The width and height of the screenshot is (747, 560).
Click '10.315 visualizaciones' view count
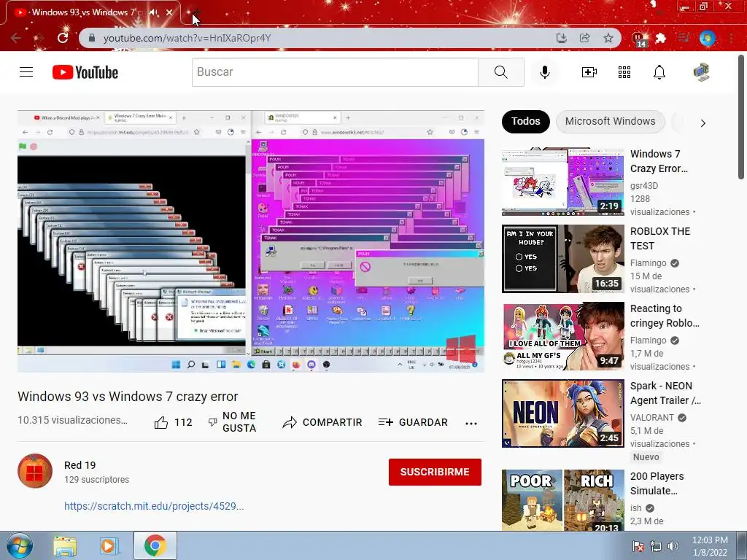pos(72,420)
